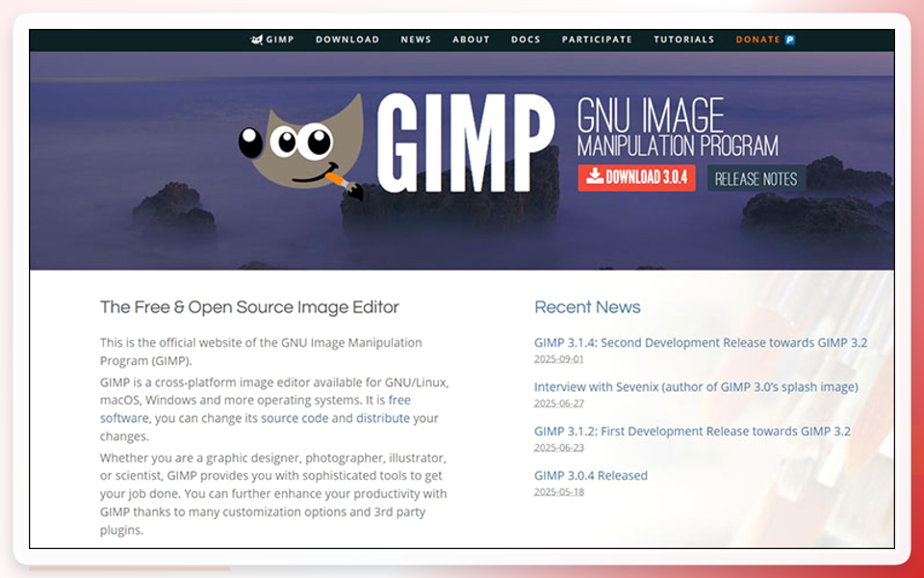Open 'GIMP 3.1.2: First Development Release' news
This screenshot has height=578, width=924.
point(692,432)
